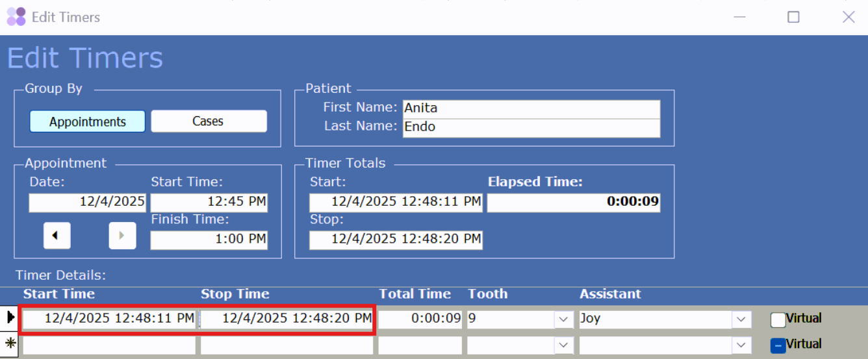Image resolution: width=868 pixels, height=359 pixels.
Task: Click the Edit Timers app icon
Action: pos(16,17)
